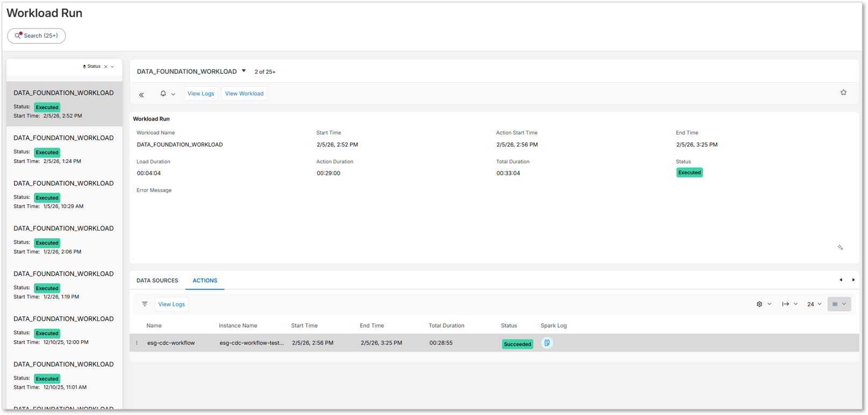Switch to the DATA SOURCES tab
This screenshot has width=868, height=415.
(x=157, y=281)
